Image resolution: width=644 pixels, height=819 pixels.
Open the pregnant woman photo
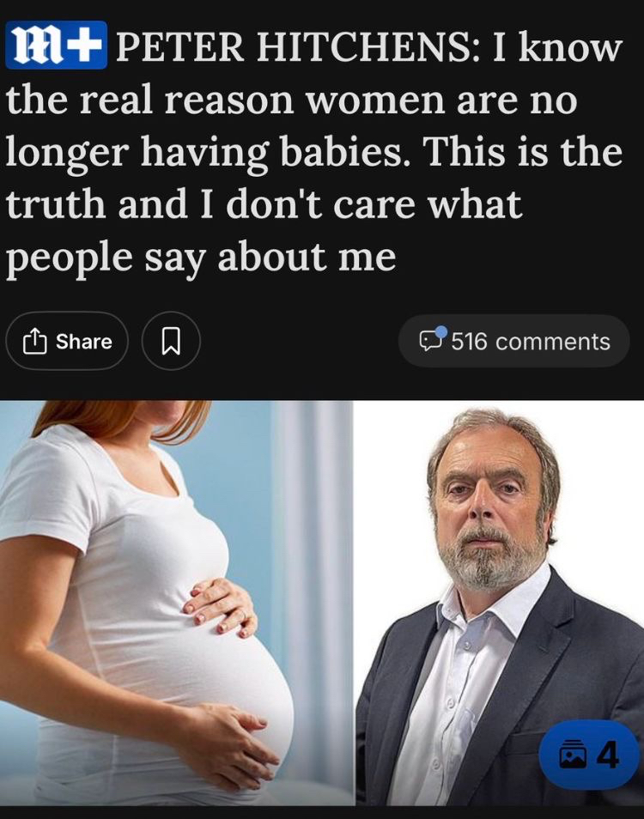click(177, 603)
